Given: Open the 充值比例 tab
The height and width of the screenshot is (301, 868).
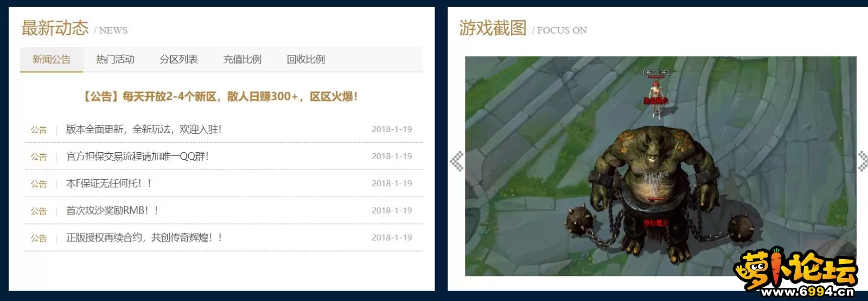Looking at the screenshot, I should 242,59.
